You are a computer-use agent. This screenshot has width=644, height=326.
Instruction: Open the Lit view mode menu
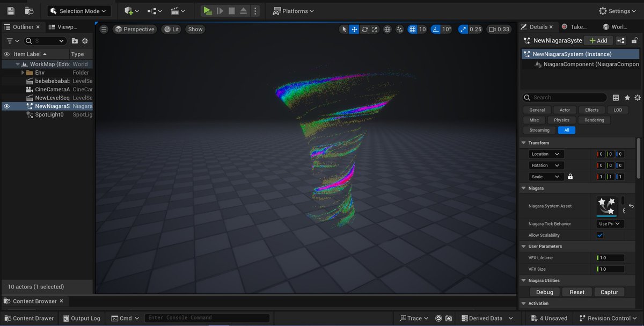coord(172,29)
